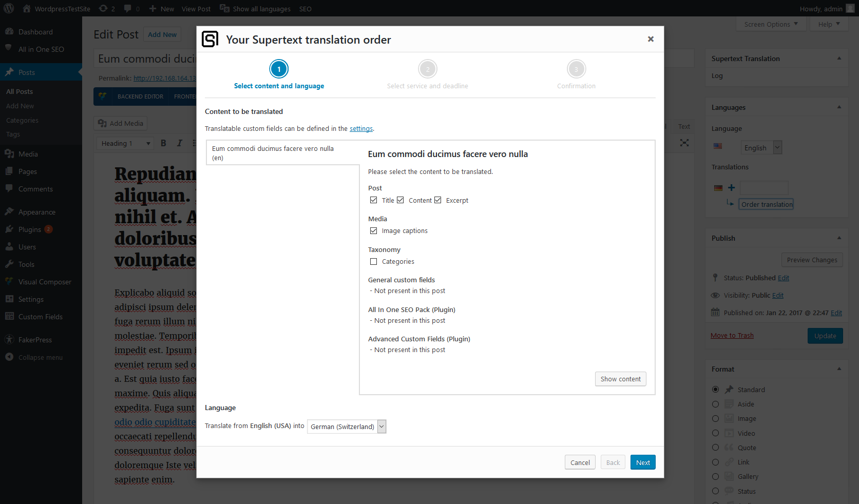The image size is (859, 504).
Task: Select the Image post format
Action: click(x=715, y=418)
